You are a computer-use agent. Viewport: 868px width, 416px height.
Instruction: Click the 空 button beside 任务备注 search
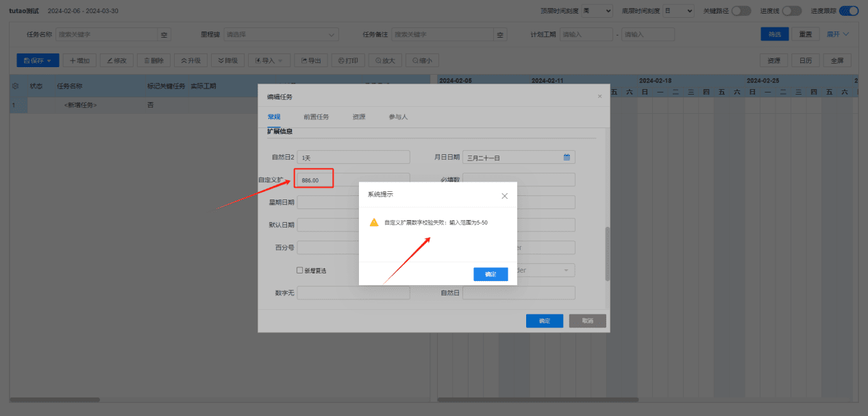point(500,34)
